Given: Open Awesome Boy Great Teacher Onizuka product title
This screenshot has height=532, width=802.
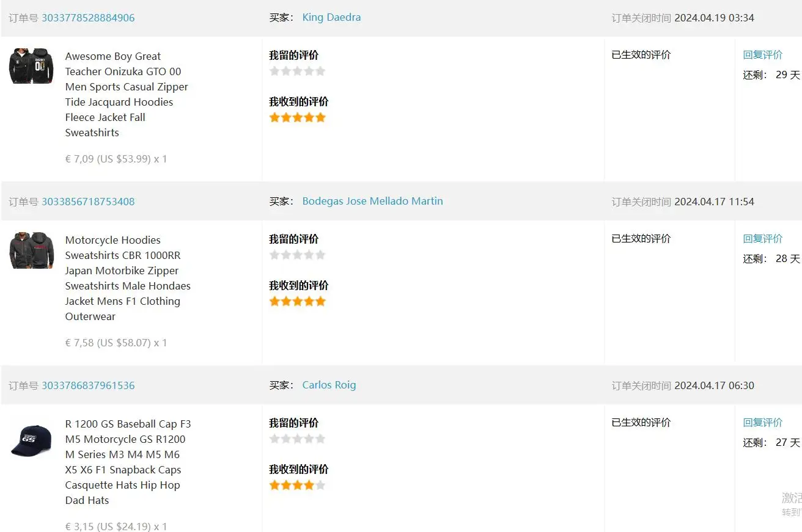Looking at the screenshot, I should click(127, 94).
